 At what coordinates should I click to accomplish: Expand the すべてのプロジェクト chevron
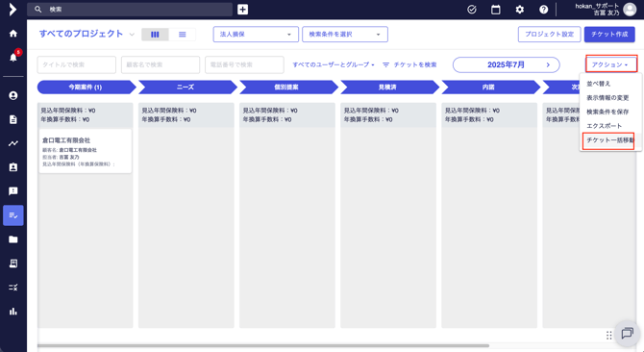132,34
